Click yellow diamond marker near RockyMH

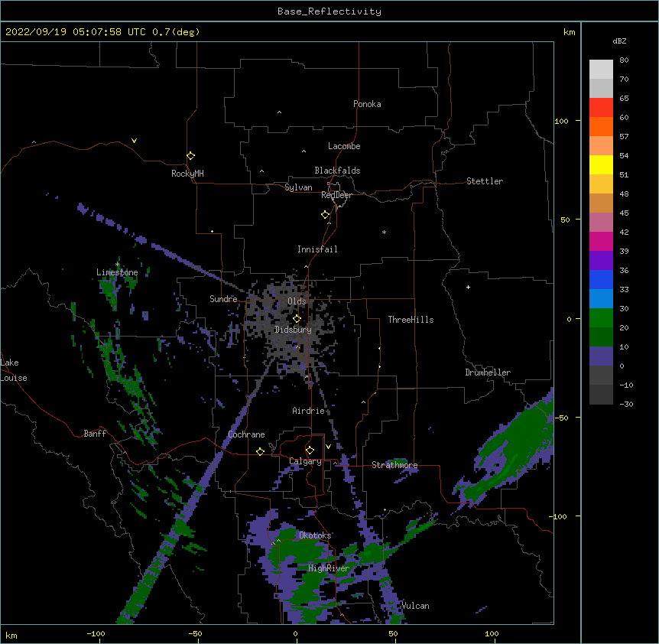pos(190,155)
